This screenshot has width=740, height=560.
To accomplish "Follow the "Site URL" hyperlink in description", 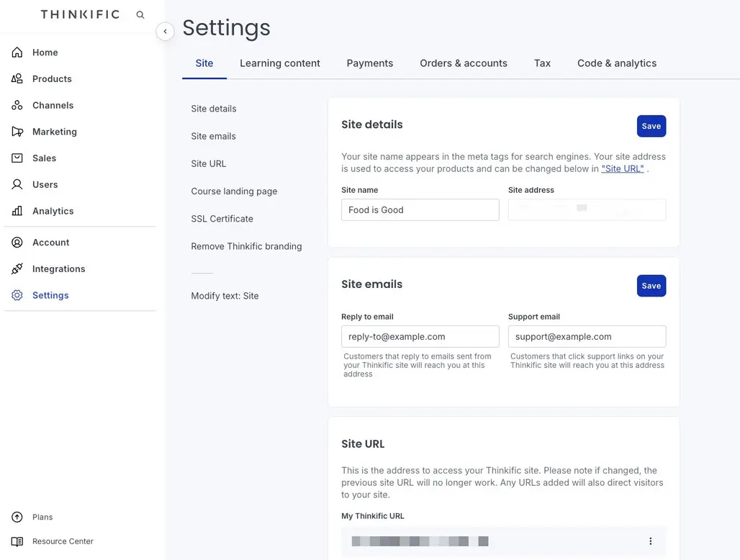I will pyautogui.click(x=622, y=169).
